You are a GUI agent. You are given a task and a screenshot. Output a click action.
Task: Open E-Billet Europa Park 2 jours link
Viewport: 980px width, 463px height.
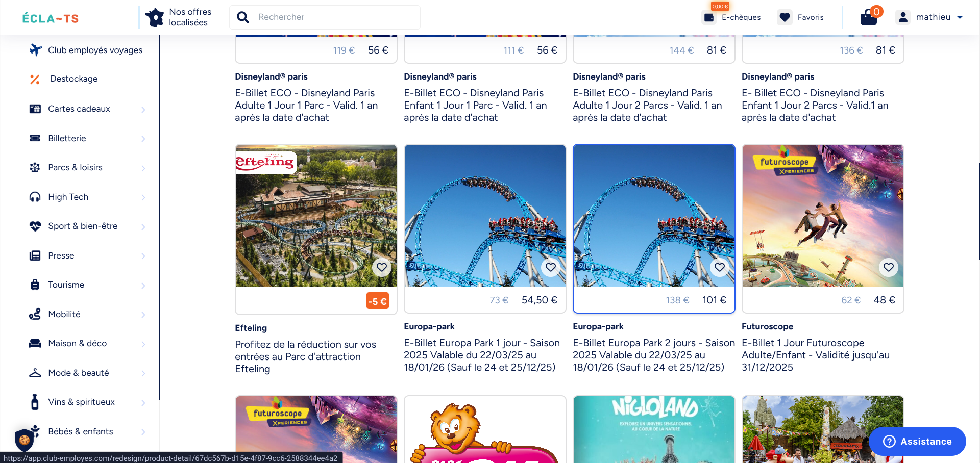point(654,355)
